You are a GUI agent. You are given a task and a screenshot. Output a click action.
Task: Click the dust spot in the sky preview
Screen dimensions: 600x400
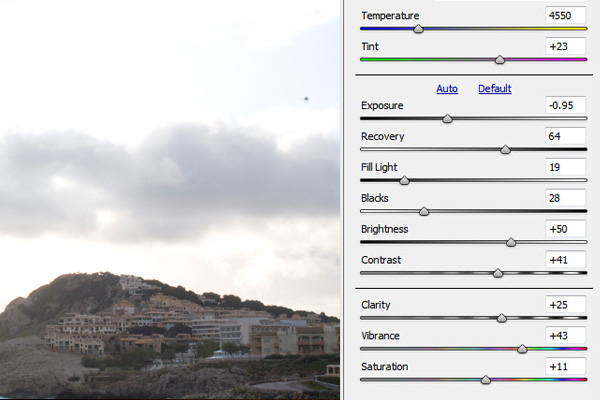306,99
